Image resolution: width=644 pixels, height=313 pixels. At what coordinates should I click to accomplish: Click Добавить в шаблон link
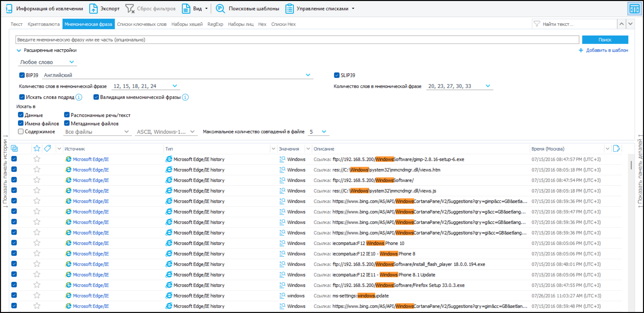pyautogui.click(x=607, y=50)
